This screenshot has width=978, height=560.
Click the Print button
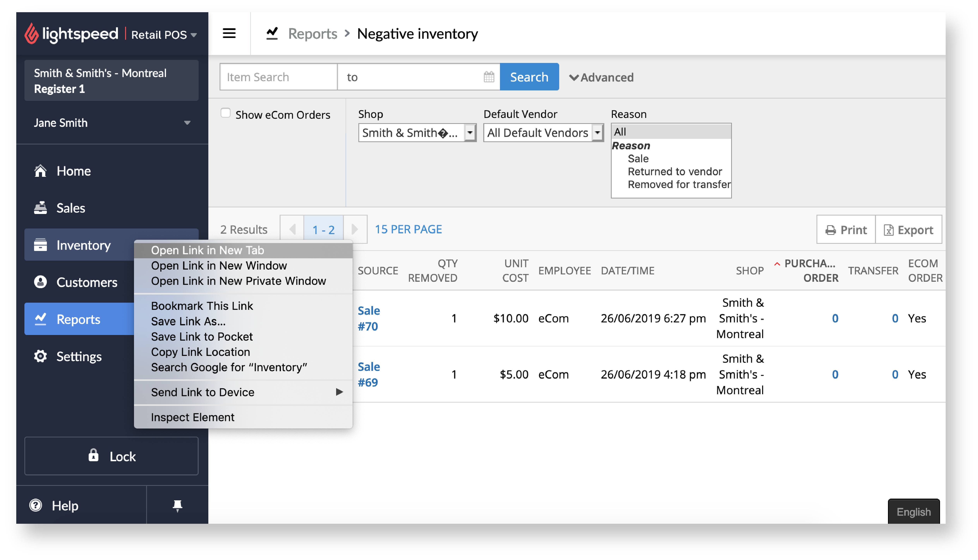(845, 230)
